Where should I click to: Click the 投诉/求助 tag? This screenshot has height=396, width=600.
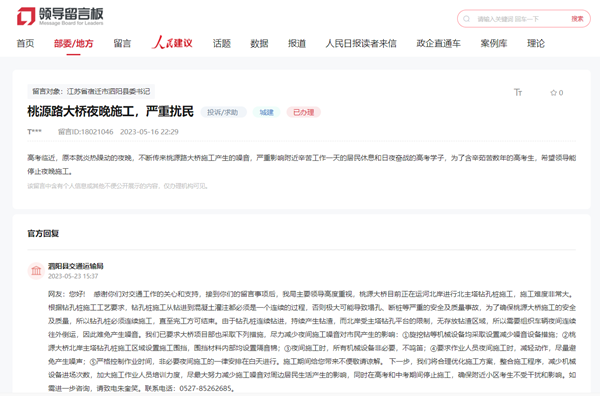coord(223,112)
